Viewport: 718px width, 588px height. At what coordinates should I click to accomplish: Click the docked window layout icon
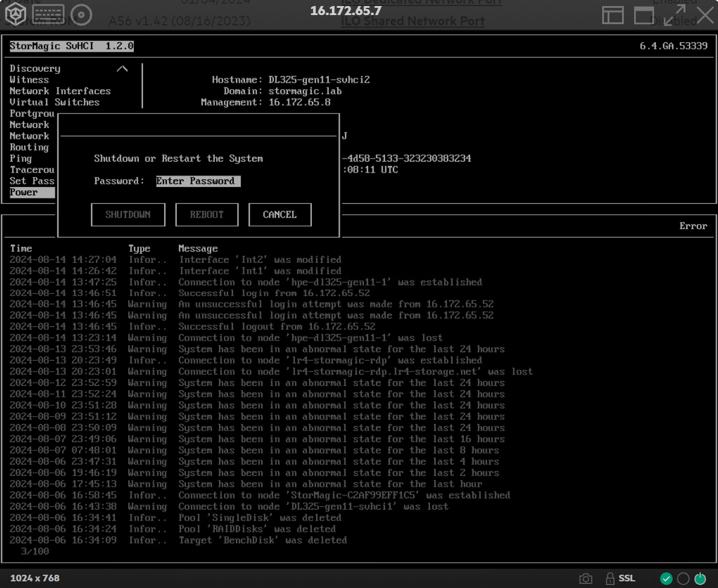(612, 15)
